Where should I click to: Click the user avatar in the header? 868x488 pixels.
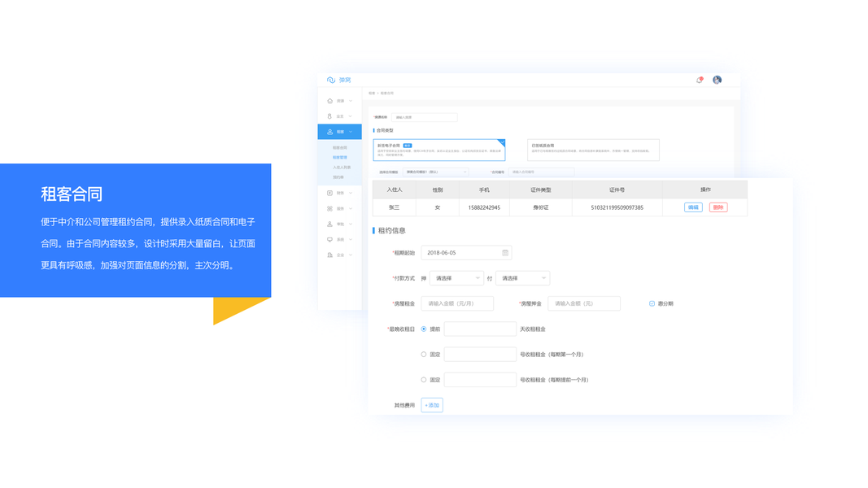717,81
